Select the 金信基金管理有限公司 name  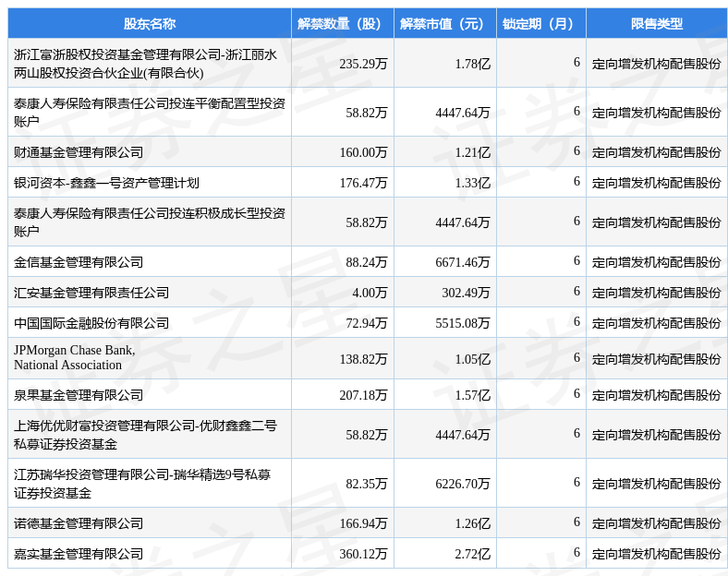79,262
